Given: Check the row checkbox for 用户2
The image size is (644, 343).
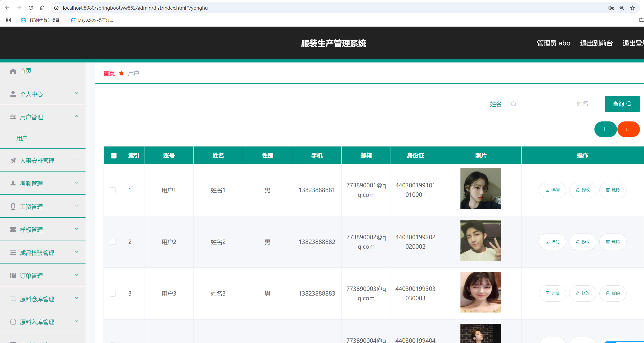Looking at the screenshot, I should coord(113,242).
